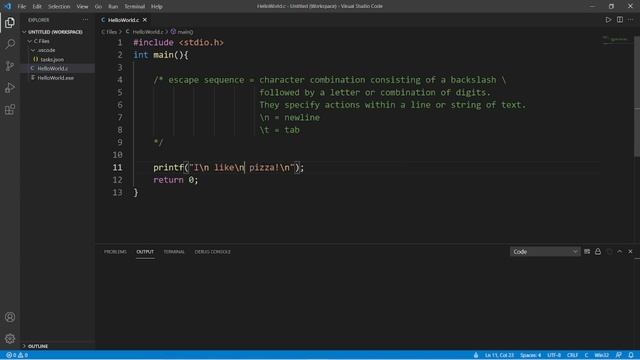Screen dimensions: 640x360
Task: Change line endings via CRLF
Action: pyautogui.click(x=573, y=355)
